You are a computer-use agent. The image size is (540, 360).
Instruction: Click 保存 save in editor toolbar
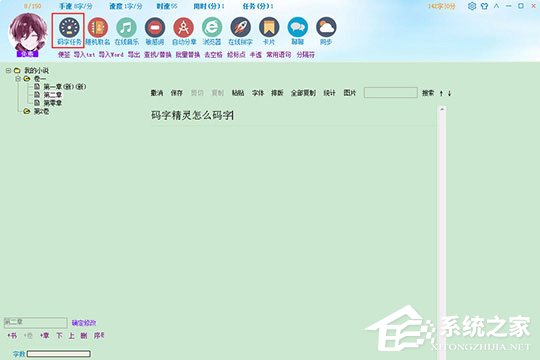[x=177, y=93]
